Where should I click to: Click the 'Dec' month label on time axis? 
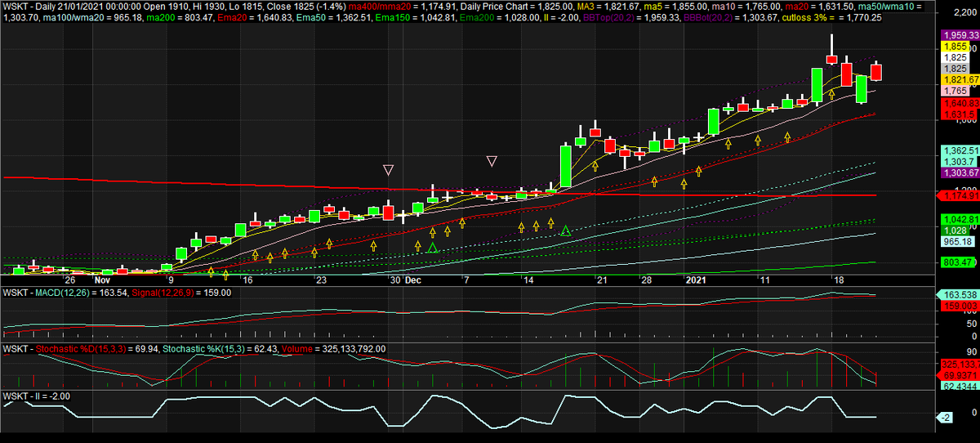click(x=413, y=280)
